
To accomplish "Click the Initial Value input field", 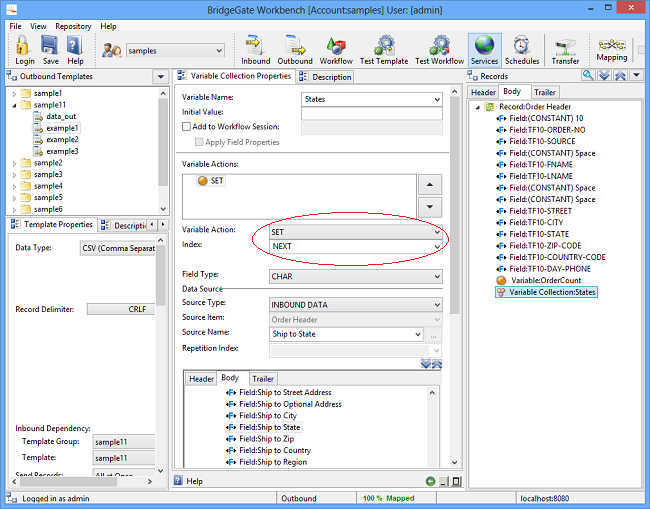I will pyautogui.click(x=371, y=114).
